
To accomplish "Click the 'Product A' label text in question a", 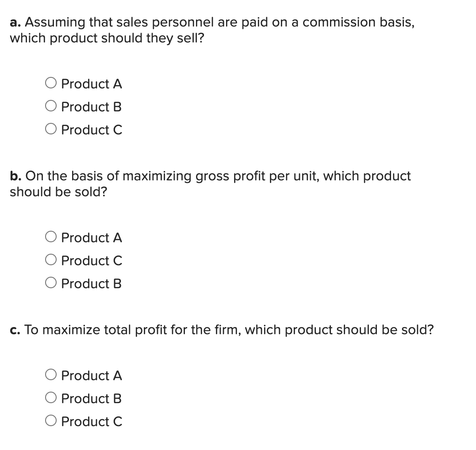I will pos(92,84).
